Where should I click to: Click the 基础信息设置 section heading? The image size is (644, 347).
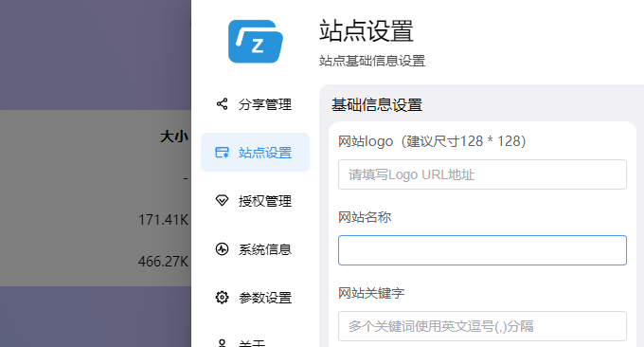(x=377, y=105)
